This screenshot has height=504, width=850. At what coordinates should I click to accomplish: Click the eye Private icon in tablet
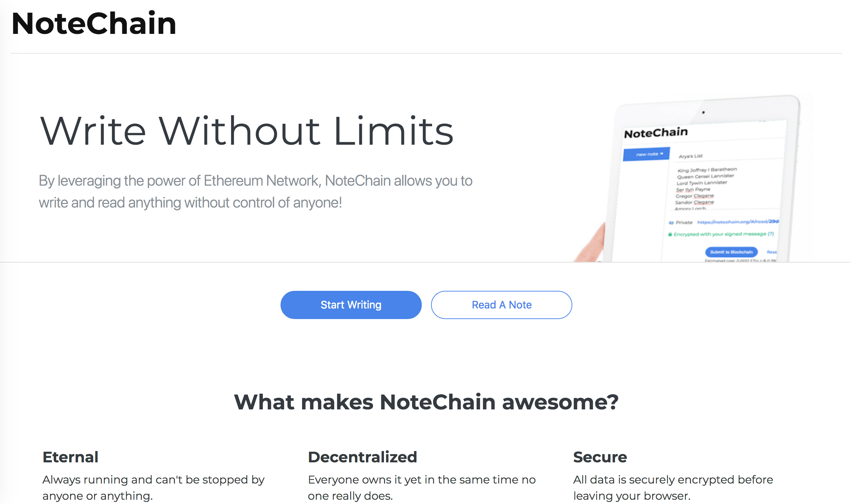coord(671,223)
